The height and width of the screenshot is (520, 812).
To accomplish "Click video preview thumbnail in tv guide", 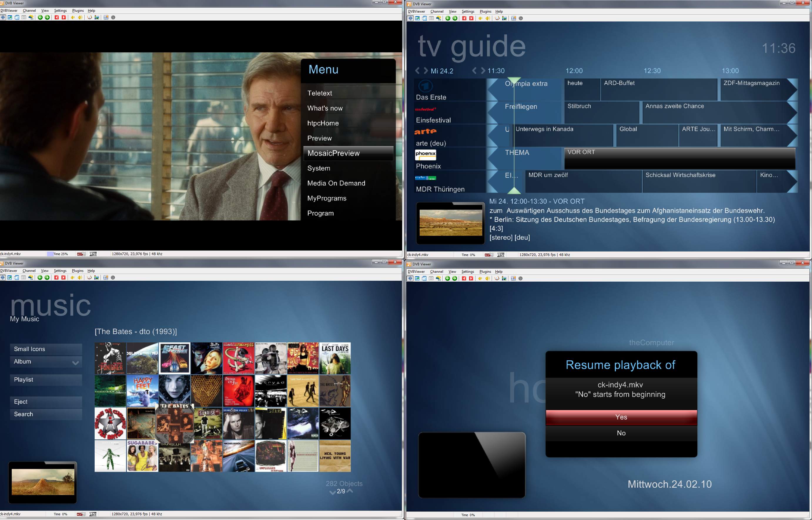I will point(451,223).
